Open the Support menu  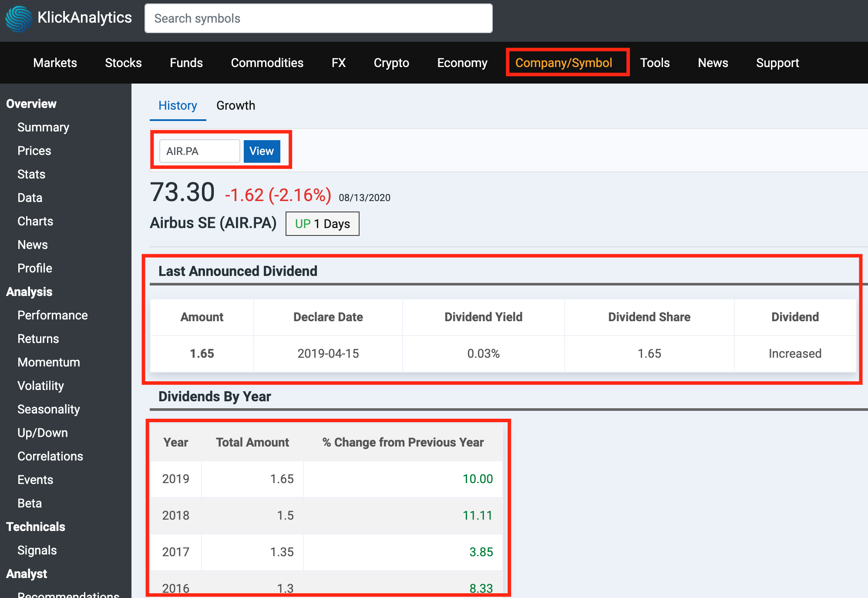click(777, 63)
